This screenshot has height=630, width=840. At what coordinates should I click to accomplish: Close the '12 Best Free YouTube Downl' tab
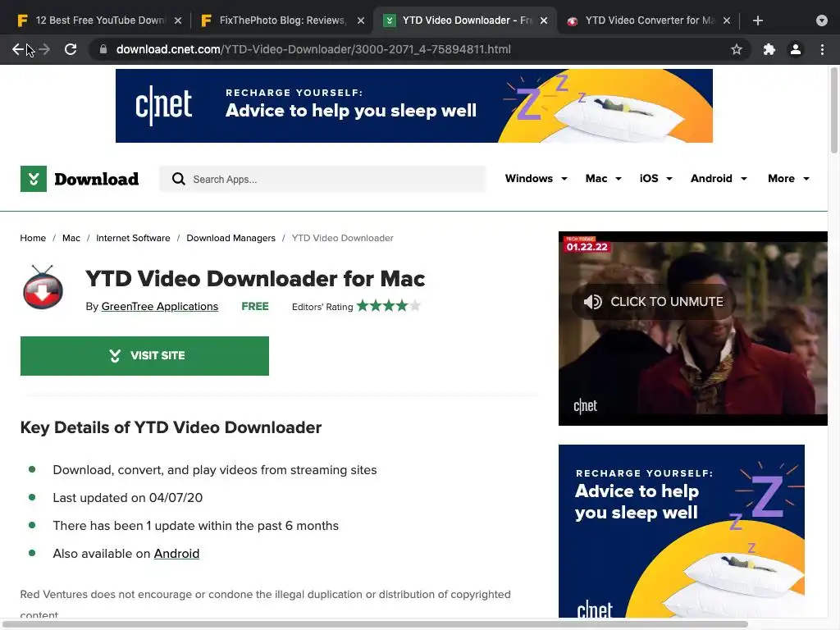tap(178, 21)
